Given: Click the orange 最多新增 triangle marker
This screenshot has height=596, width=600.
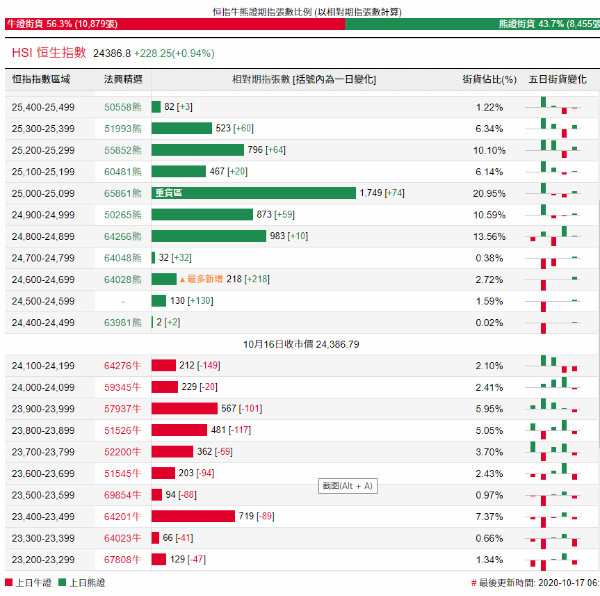Looking at the screenshot, I should coord(183,280).
